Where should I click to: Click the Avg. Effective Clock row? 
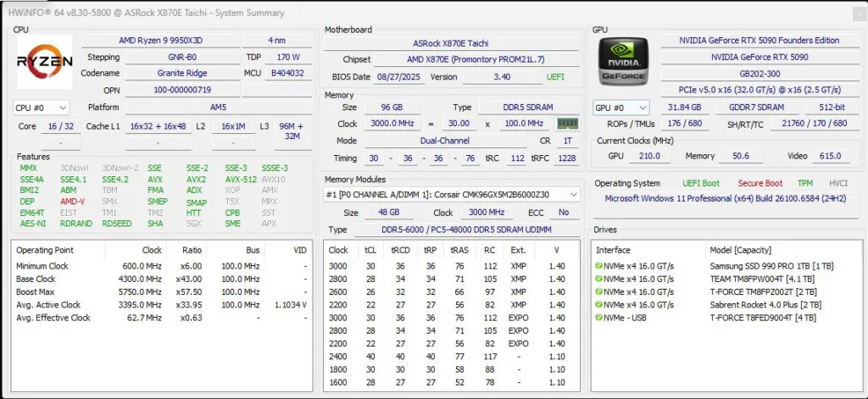pyautogui.click(x=162, y=318)
